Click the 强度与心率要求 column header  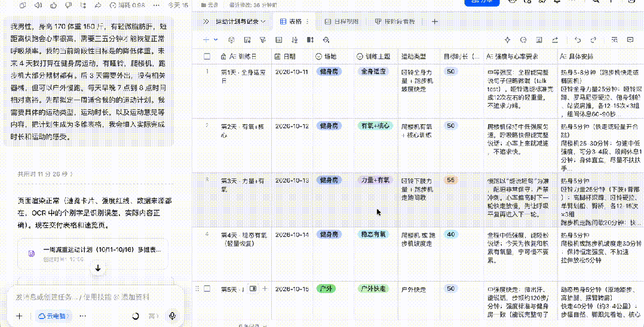pos(520,57)
